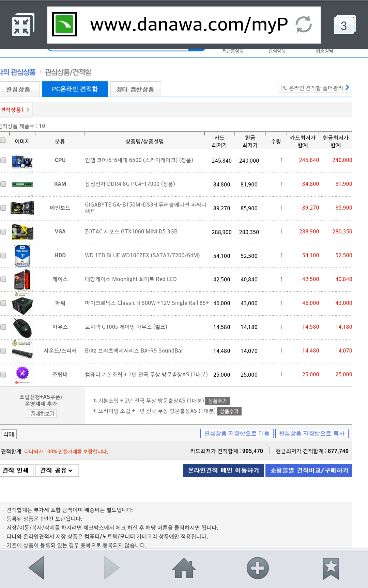Open the RAM product thumbnail
The height and width of the screenshot is (588, 368).
click(22, 184)
